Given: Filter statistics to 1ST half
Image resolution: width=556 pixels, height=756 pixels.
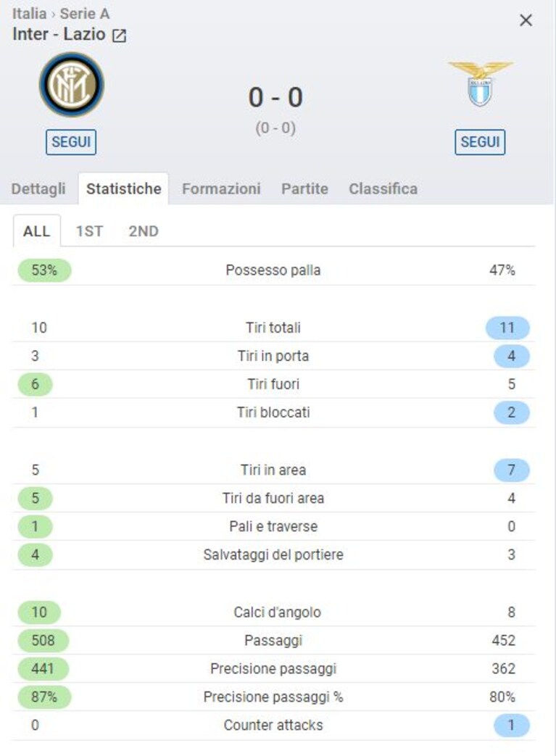Looking at the screenshot, I should tap(89, 231).
